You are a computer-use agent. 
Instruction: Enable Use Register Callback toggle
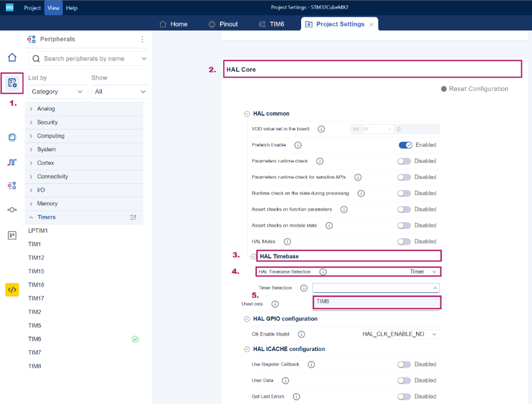point(404,364)
